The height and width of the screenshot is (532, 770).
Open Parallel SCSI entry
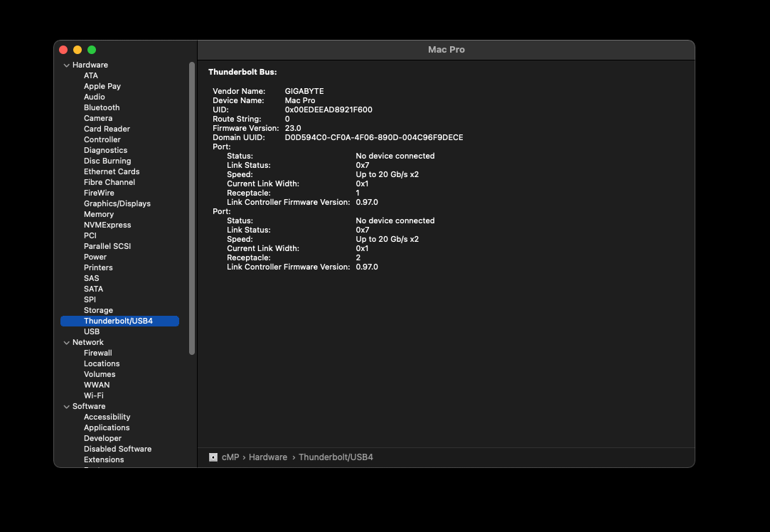[x=107, y=246]
